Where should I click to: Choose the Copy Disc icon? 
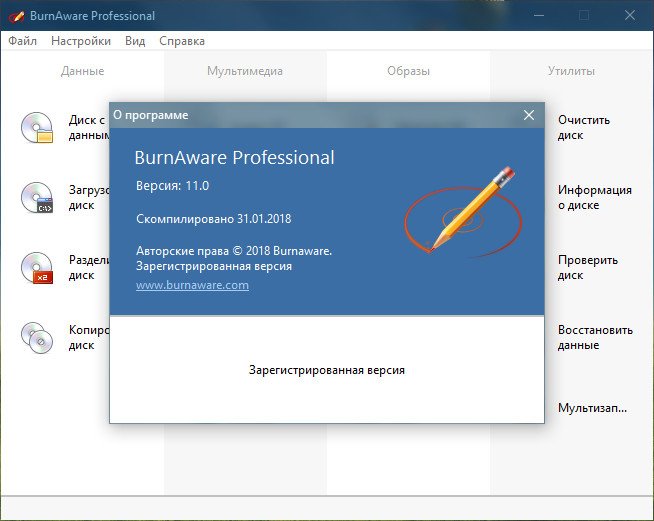37,338
